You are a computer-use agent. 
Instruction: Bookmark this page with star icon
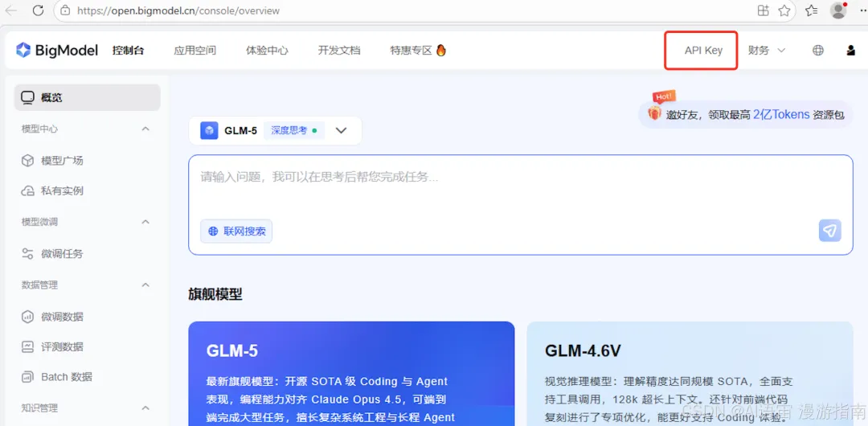pos(784,10)
